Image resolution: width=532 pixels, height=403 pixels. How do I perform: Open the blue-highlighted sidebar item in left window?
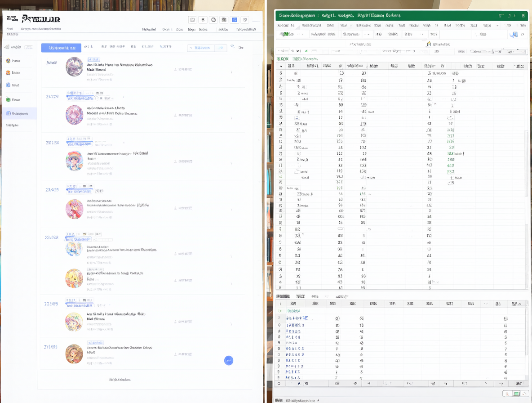pyautogui.click(x=20, y=113)
